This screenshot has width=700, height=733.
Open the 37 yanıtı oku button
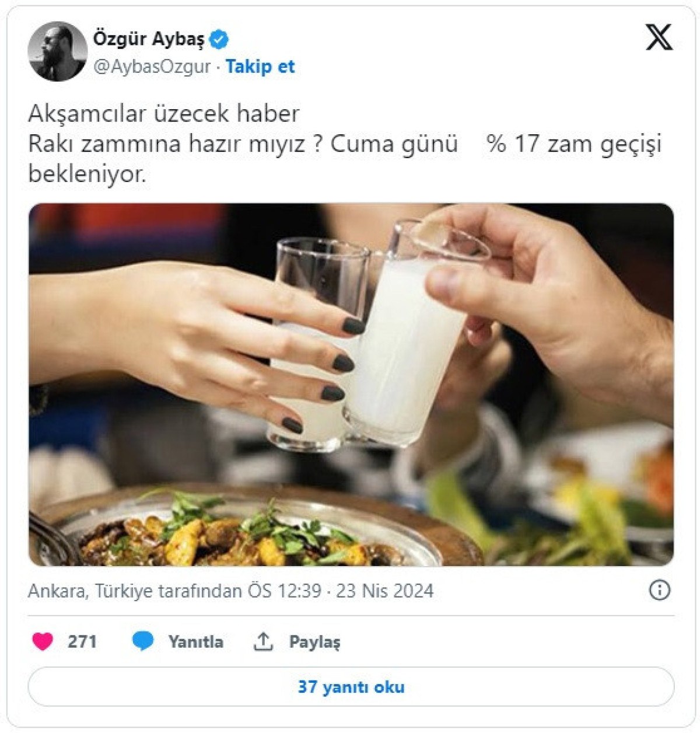click(x=351, y=686)
